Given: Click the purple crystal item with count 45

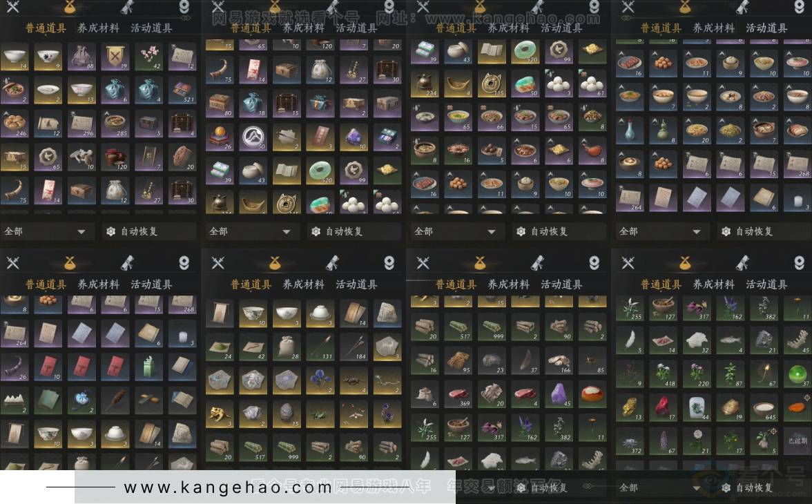Looking at the screenshot, I should coord(559,394).
